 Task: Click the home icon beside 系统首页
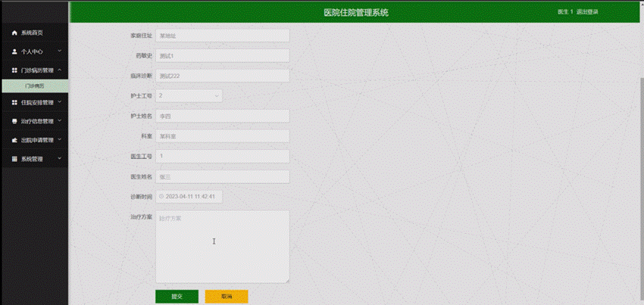(x=15, y=33)
